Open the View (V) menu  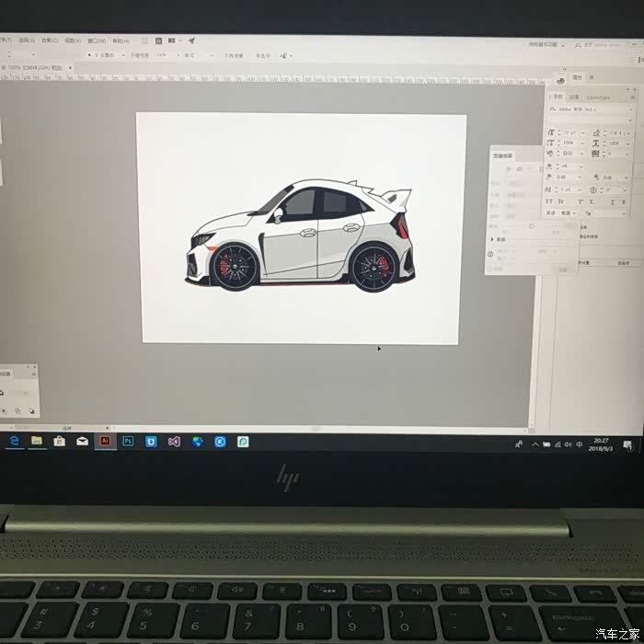(73, 40)
